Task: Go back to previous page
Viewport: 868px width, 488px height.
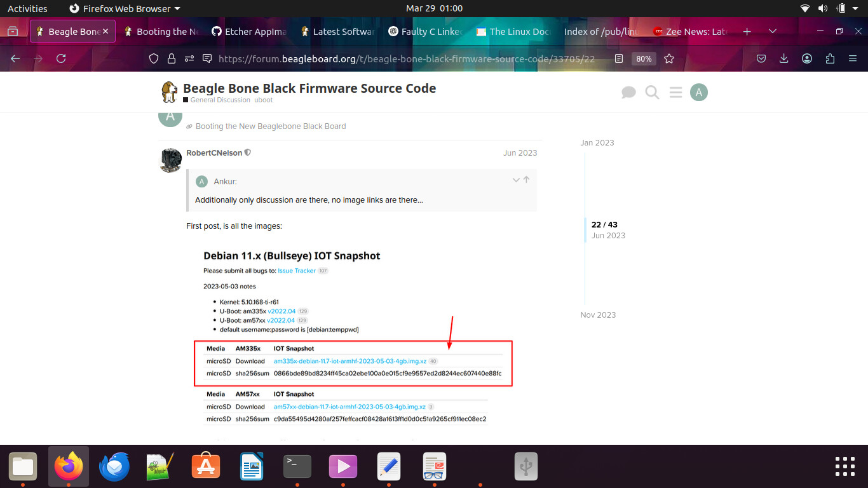Action: 15,58
